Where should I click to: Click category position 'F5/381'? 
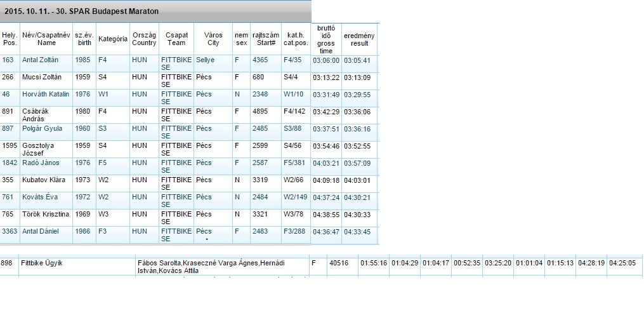(294, 163)
